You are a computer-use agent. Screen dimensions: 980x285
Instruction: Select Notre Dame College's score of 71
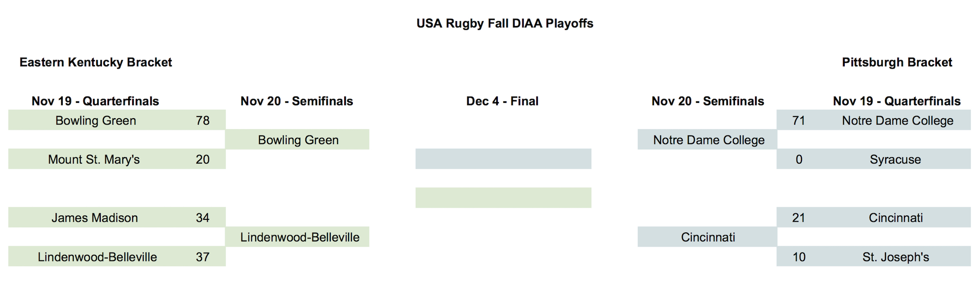(799, 120)
